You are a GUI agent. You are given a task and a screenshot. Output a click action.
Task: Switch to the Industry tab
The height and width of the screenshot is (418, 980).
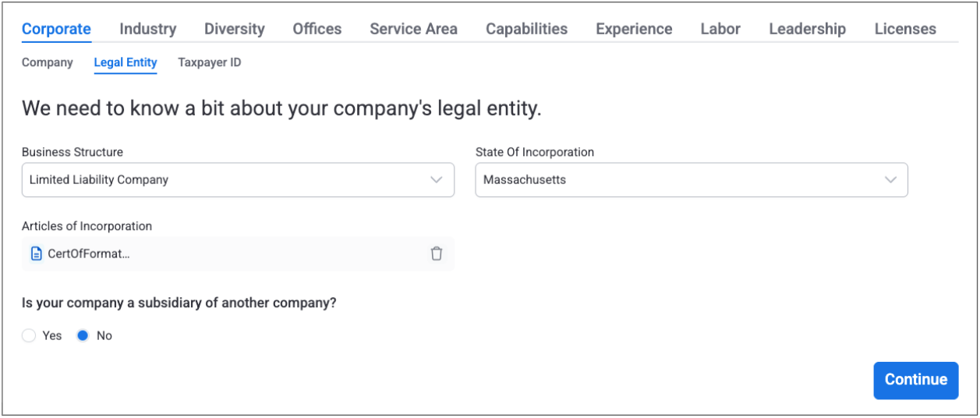pos(147,29)
